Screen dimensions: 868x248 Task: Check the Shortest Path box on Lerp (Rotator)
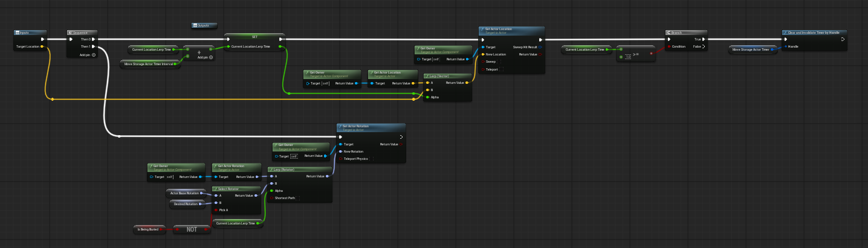click(x=299, y=198)
